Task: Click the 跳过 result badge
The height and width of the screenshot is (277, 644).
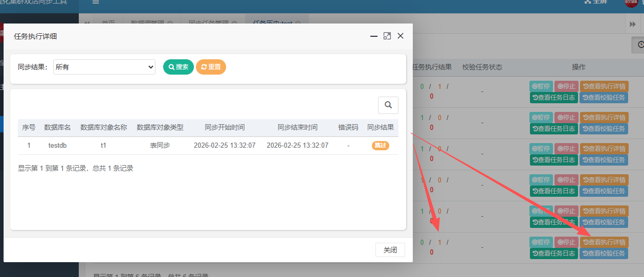Action: (380, 146)
